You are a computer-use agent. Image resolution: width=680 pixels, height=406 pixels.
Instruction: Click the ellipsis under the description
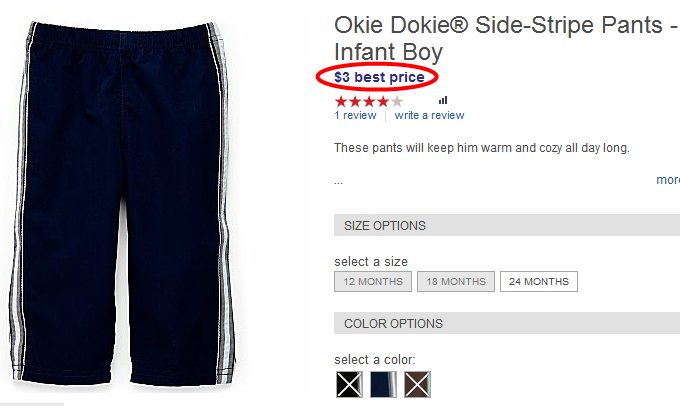tap(339, 182)
